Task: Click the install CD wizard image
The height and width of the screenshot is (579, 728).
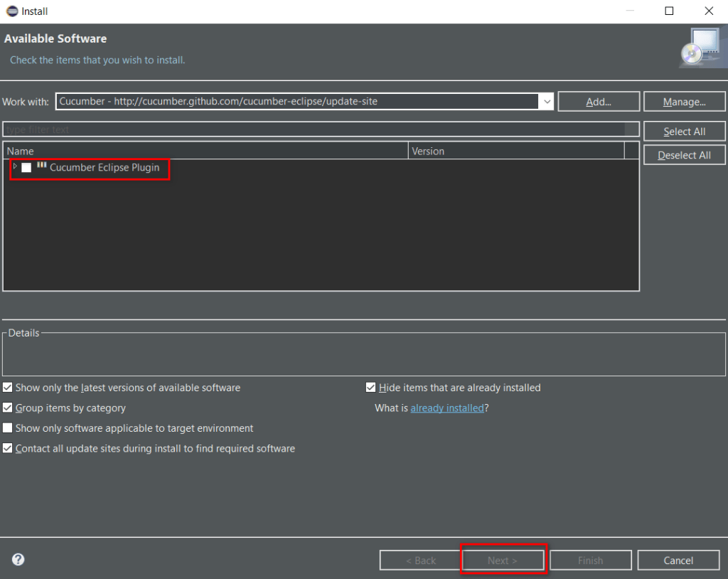Action: tap(700, 48)
